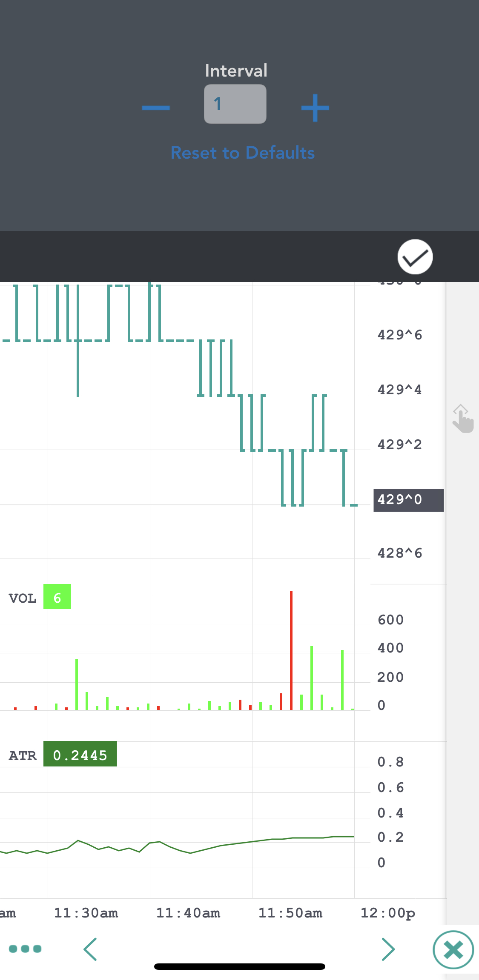Viewport: 479px width, 980px height.
Task: Tap the 12:00p time axis label
Action: click(x=387, y=913)
